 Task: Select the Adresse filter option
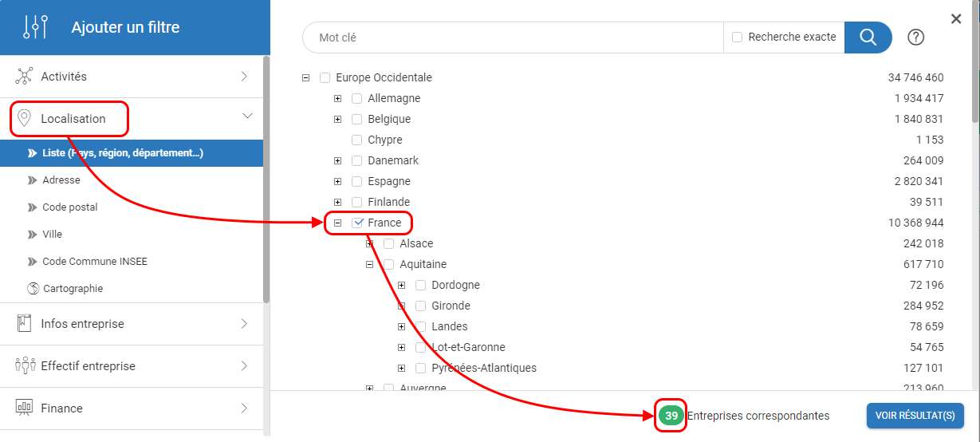(x=61, y=180)
